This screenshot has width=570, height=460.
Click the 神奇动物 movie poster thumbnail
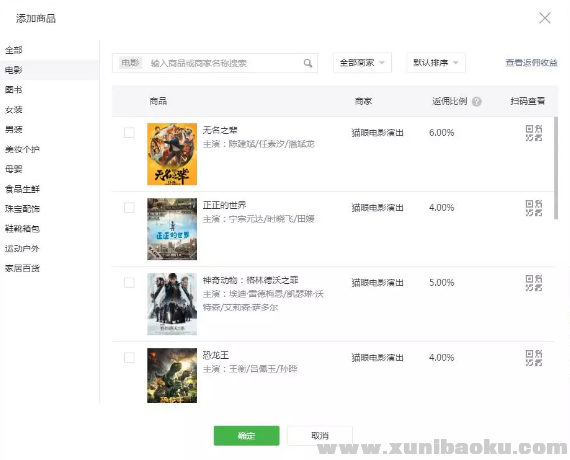[172, 304]
